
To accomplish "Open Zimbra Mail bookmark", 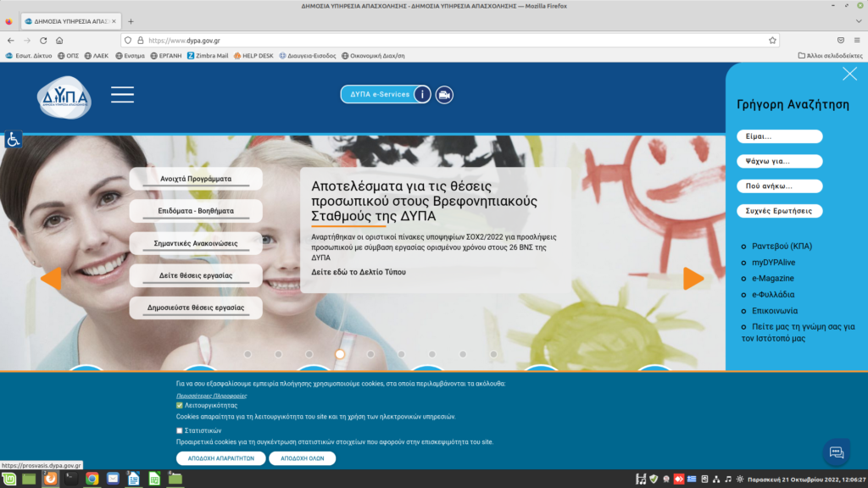I will (208, 55).
